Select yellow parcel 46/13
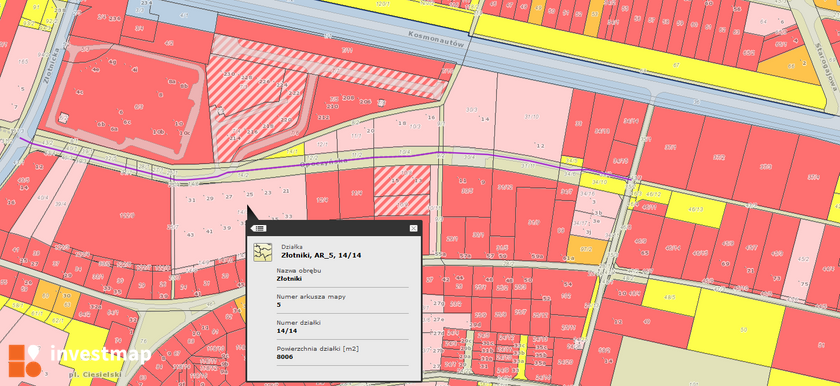840x386 pixels. point(696,209)
